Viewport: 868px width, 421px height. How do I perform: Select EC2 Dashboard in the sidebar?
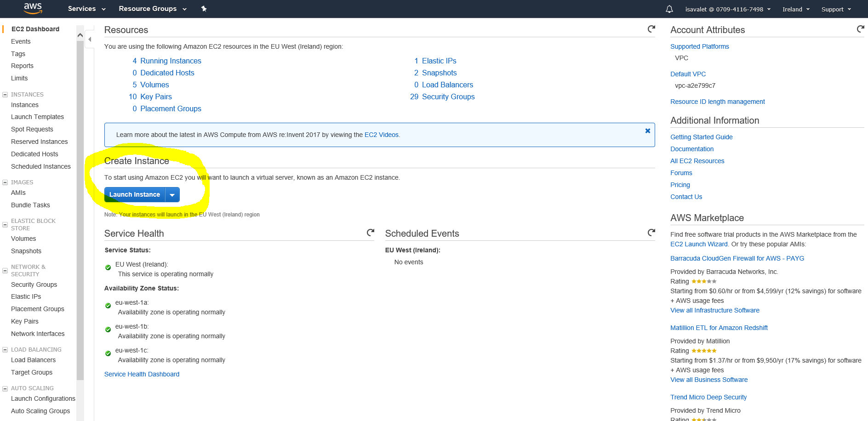(x=35, y=29)
